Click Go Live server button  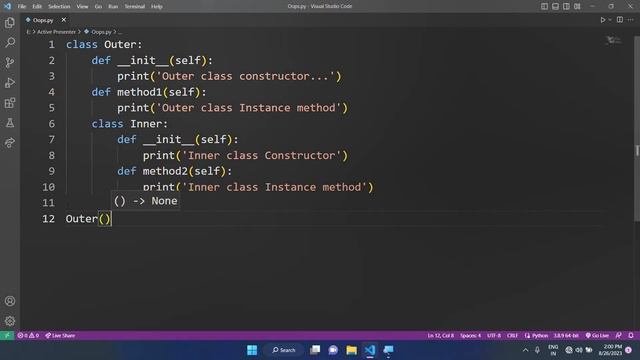point(597,336)
